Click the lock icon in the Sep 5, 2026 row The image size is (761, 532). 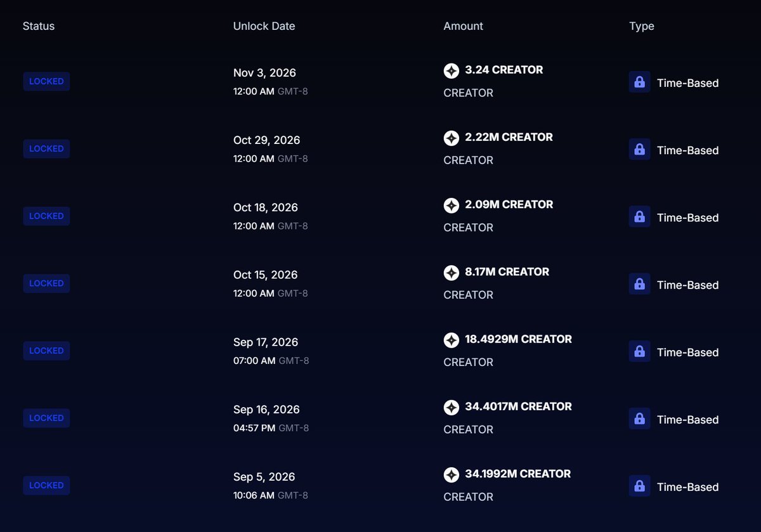click(639, 486)
